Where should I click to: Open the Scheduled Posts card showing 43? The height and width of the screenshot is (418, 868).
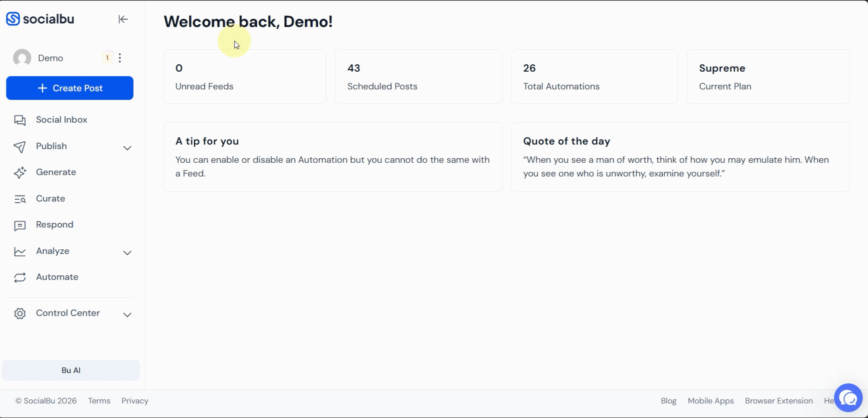pyautogui.click(x=418, y=76)
